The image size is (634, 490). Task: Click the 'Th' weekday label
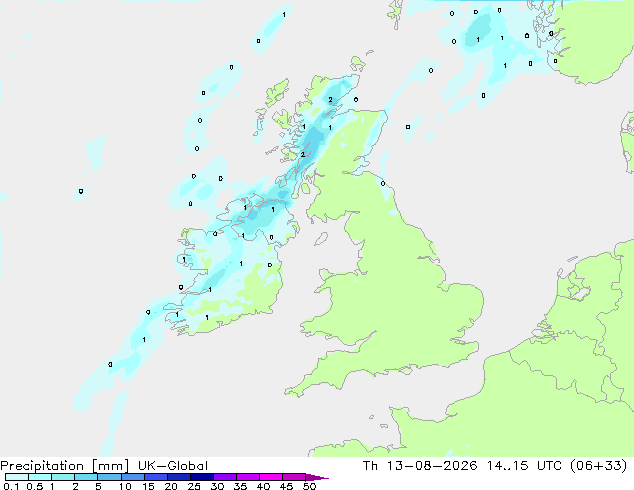pyautogui.click(x=370, y=466)
